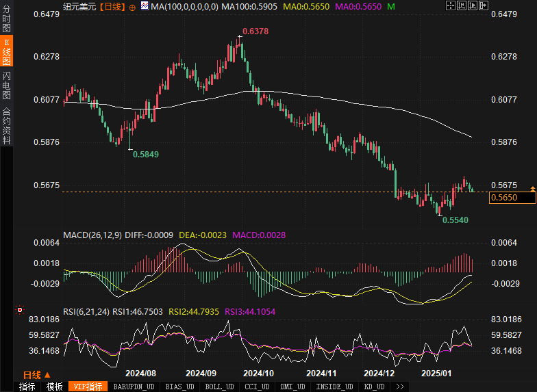Expand more indicators with the >> button
The image size is (537, 392).
click(400, 387)
